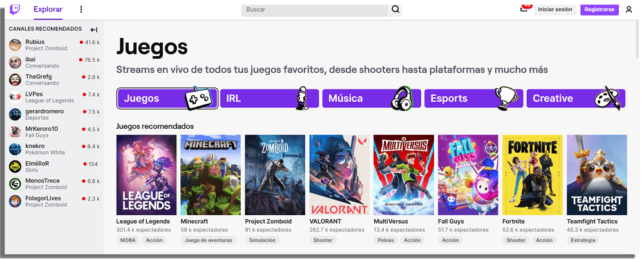Viewport: 644px width, 259px height.
Task: Open the notifications inbox icon
Action: [524, 9]
